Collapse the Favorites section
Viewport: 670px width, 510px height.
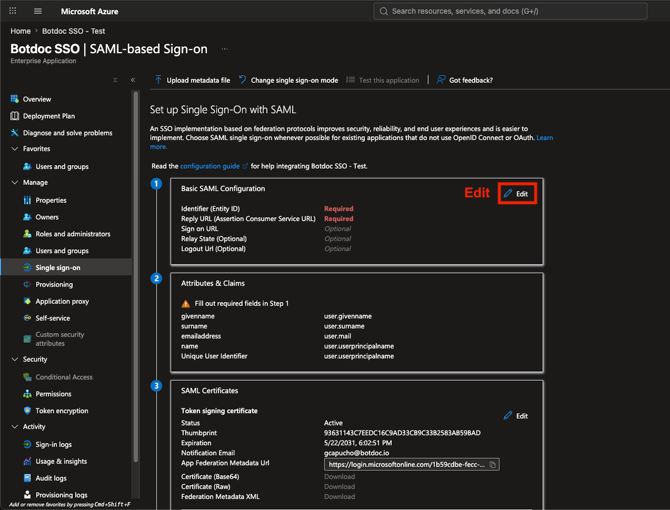click(x=15, y=149)
